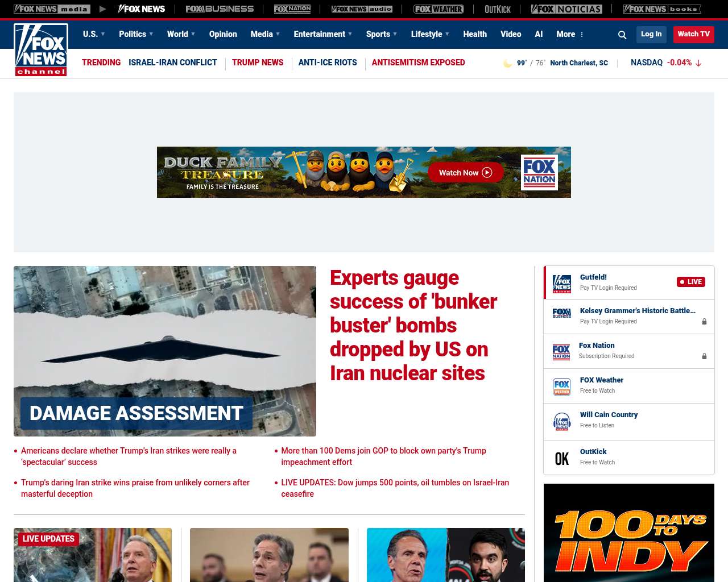Select Israel-Iran Conflict trending topic
This screenshot has width=728, height=582.
[173, 63]
